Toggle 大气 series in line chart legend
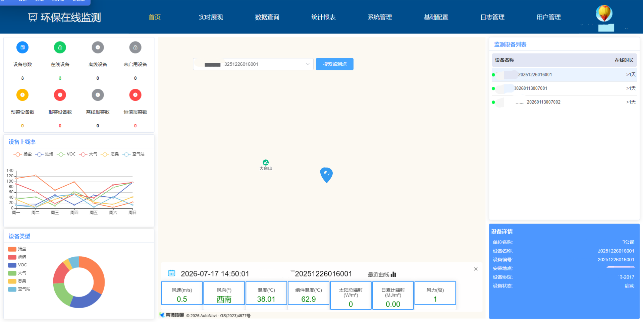The image size is (644, 322). 88,154
